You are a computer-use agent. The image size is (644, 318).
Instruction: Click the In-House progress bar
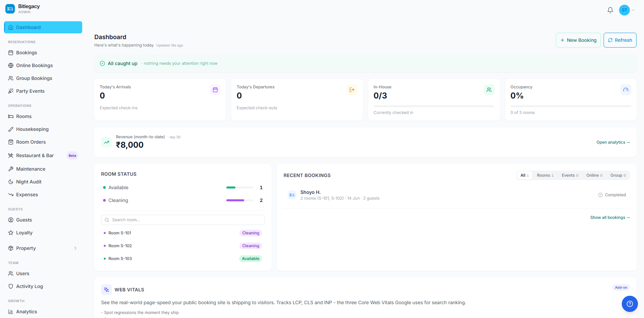[434, 106]
